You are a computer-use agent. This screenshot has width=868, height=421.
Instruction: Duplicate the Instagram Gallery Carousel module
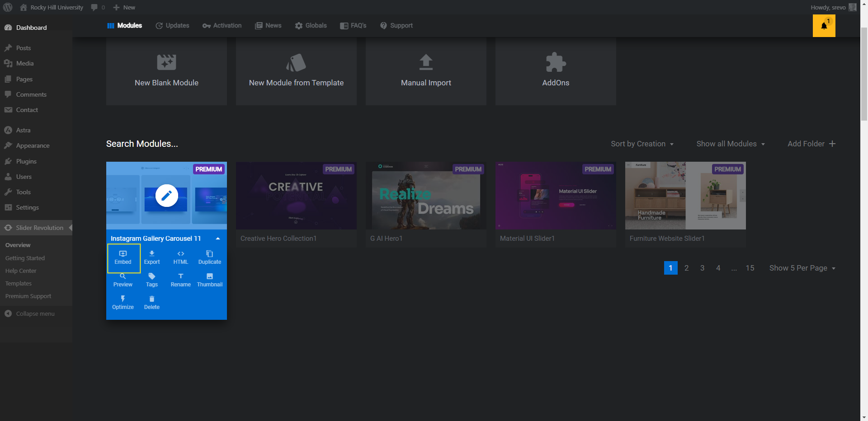[210, 257]
